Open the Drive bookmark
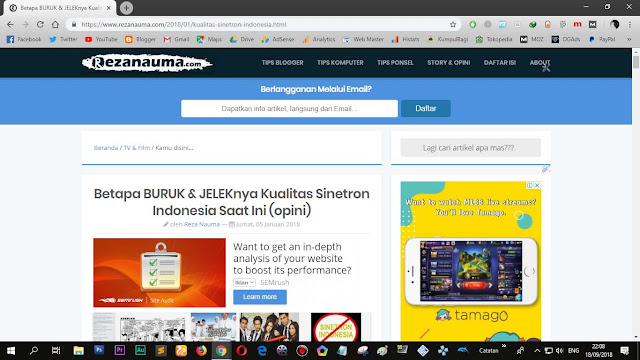Screen dimensions: 640x360 coord(242,39)
